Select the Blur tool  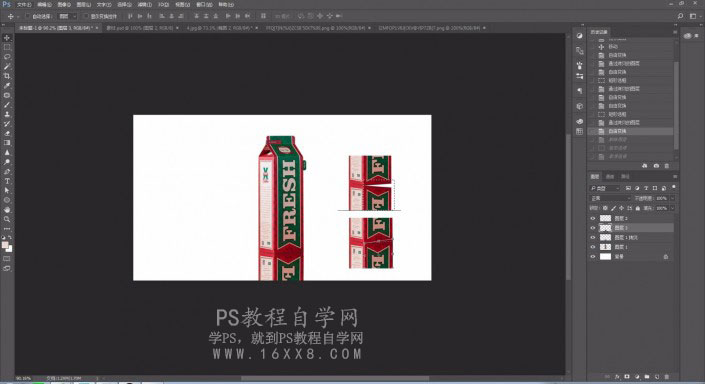click(x=7, y=152)
